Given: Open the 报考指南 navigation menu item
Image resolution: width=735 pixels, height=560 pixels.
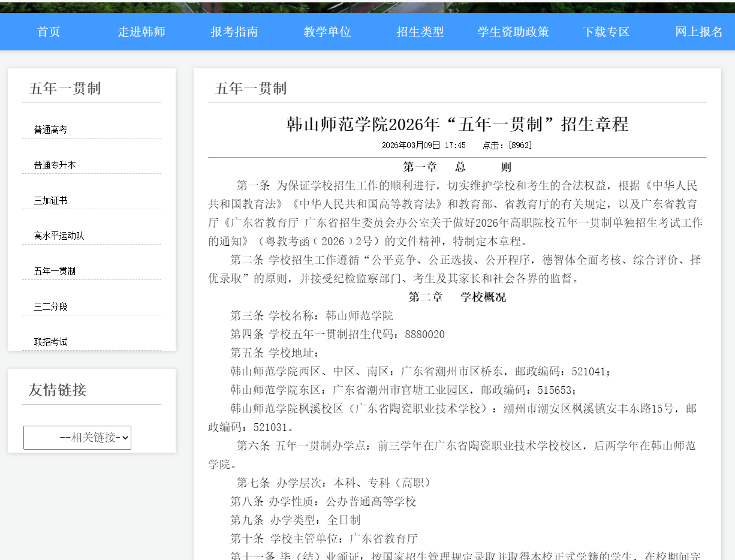Looking at the screenshot, I should 234,32.
